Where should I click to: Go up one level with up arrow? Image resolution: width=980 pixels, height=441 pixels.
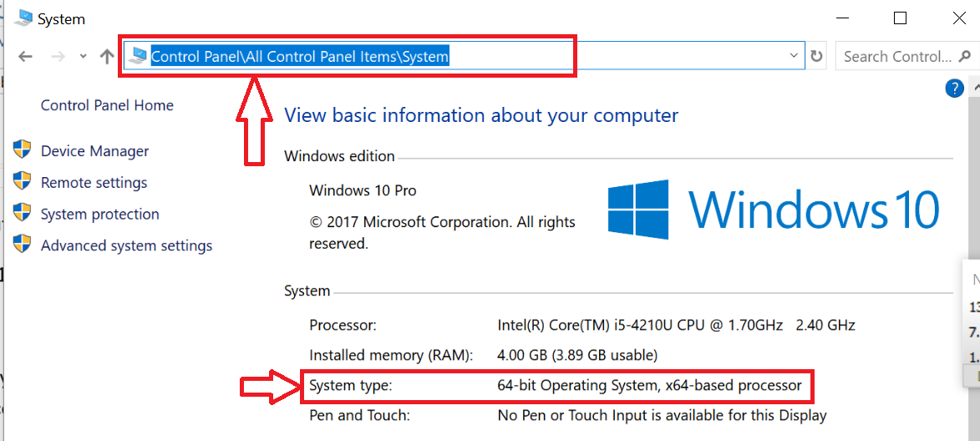107,57
